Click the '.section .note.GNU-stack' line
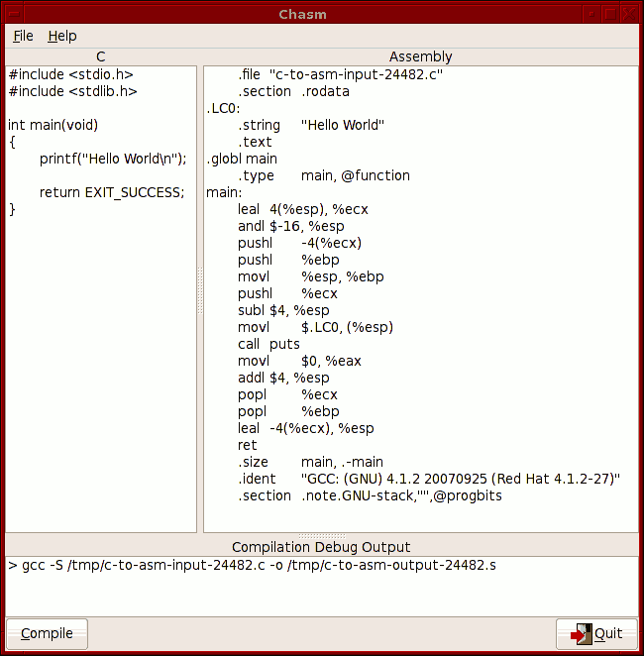Viewport: 644px width, 656px height. point(371,495)
